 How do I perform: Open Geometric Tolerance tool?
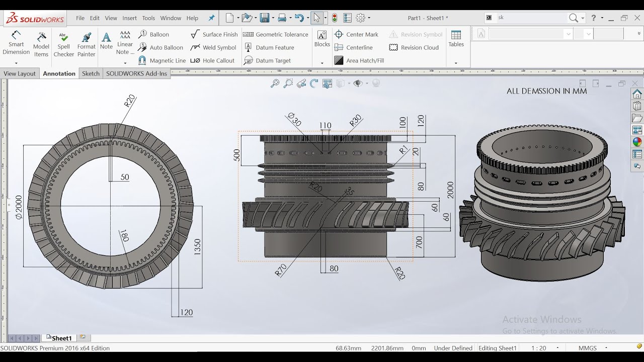[276, 34]
